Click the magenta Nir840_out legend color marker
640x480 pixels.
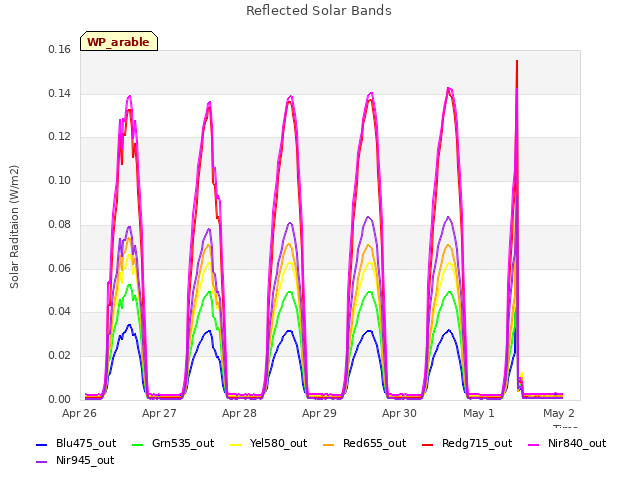(x=533, y=444)
